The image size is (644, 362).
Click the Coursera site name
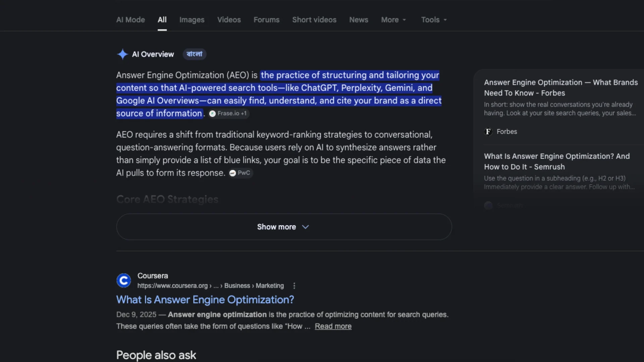point(153,276)
